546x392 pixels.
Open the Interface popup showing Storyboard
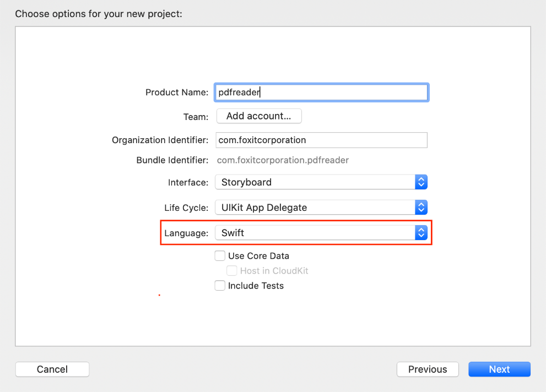point(314,182)
